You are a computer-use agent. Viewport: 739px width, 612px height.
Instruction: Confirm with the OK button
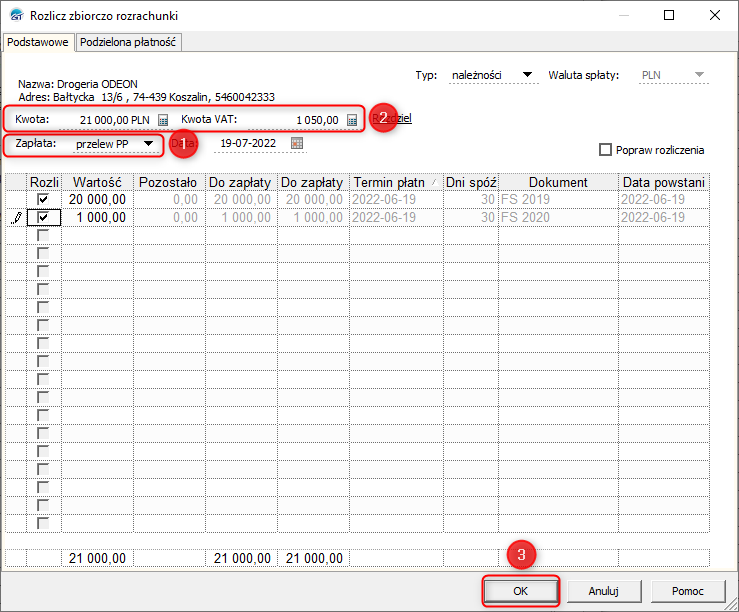pyautogui.click(x=521, y=591)
